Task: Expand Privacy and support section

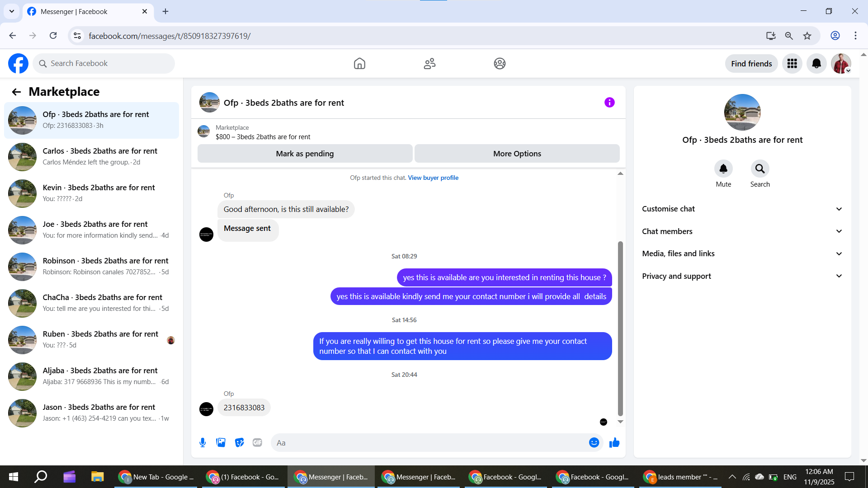Action: (742, 276)
